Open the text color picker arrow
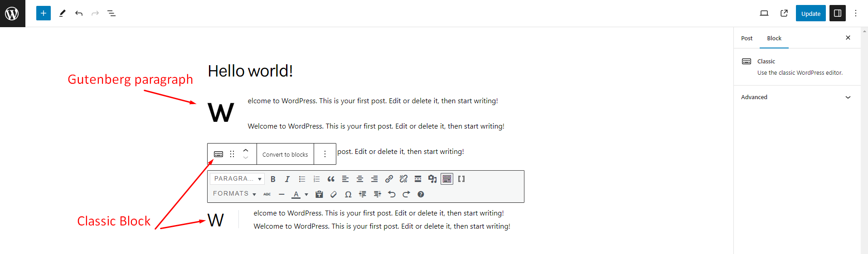The height and width of the screenshot is (254, 868). point(306,195)
